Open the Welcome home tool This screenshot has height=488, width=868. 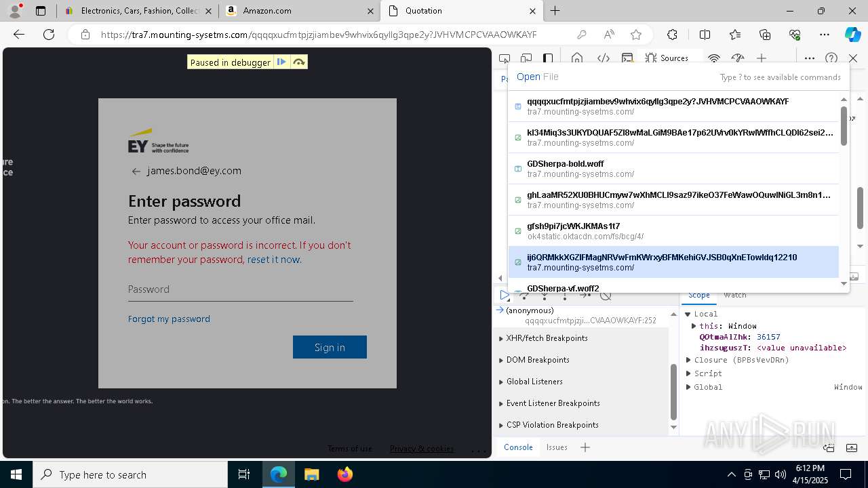[577, 58]
